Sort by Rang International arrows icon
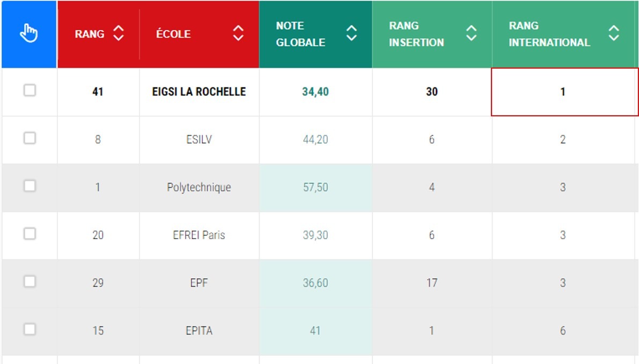Image resolution: width=639 pixels, height=364 pixels. (x=614, y=33)
